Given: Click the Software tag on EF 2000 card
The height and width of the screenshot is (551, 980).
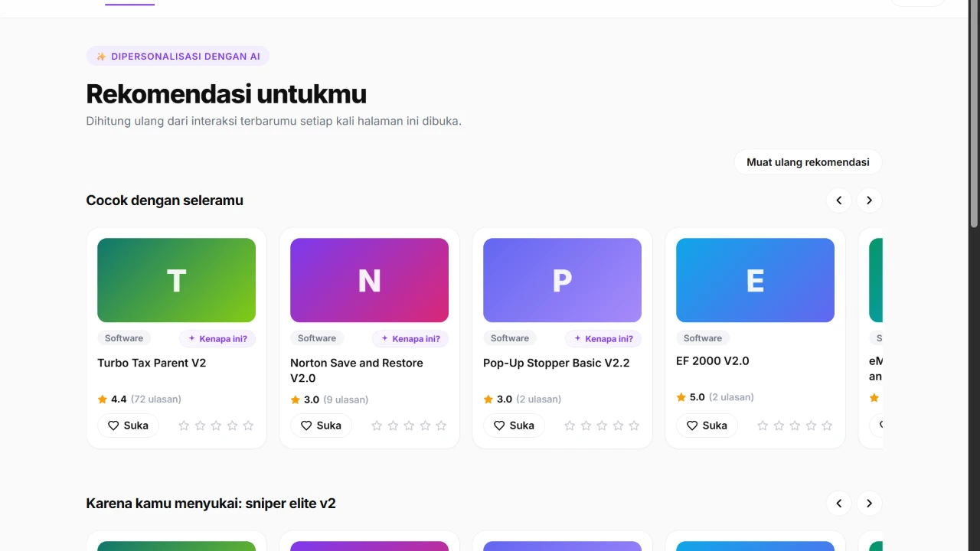Looking at the screenshot, I should 703,338.
